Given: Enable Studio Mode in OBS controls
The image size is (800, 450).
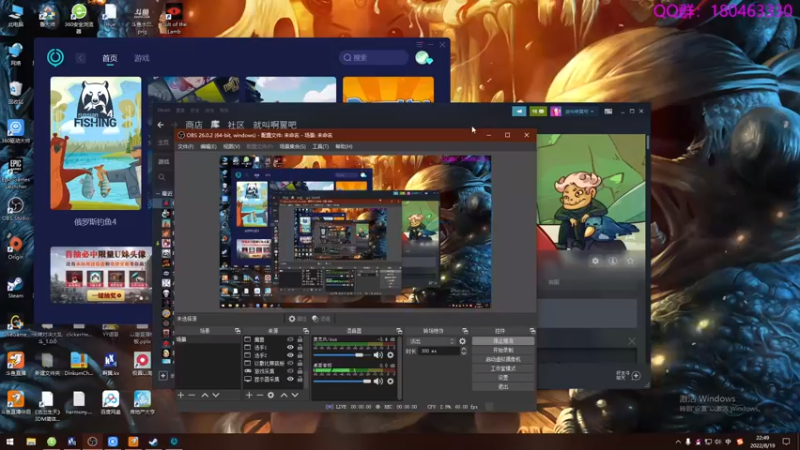Looking at the screenshot, I should pos(503,368).
